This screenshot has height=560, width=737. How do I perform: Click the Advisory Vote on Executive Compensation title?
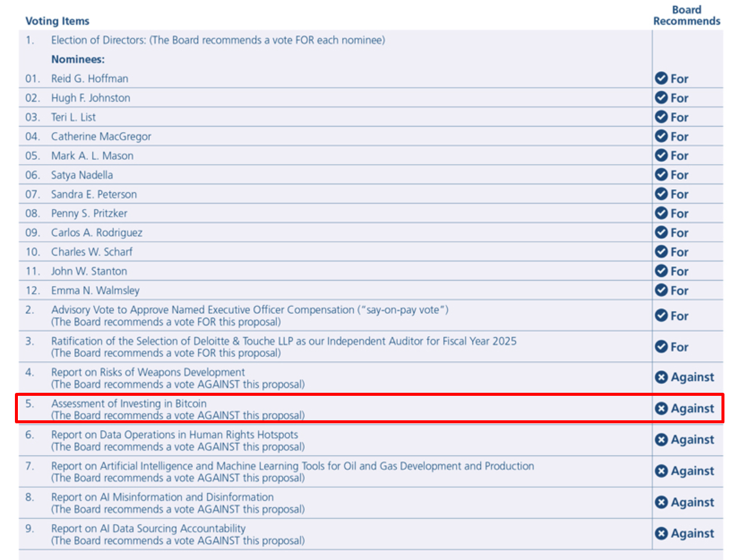pyautogui.click(x=250, y=310)
